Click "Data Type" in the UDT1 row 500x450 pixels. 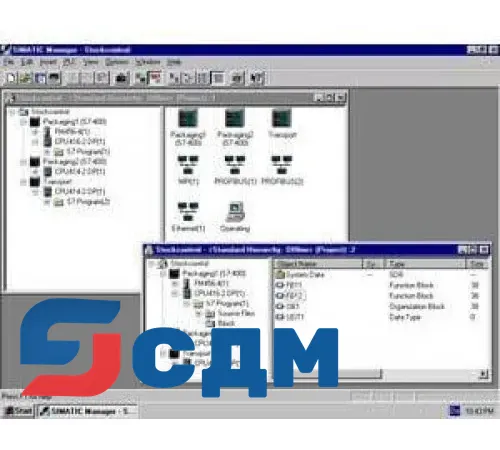(405, 317)
